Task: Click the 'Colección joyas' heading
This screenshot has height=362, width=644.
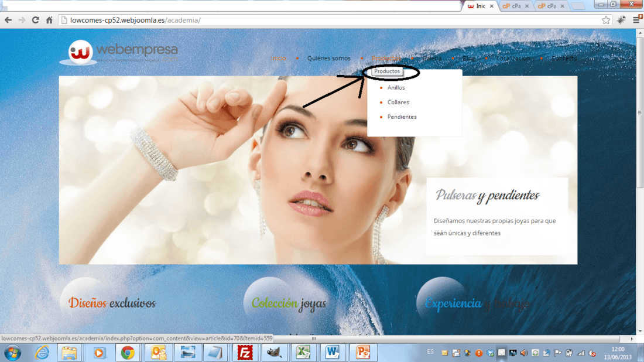Action: pos(289,303)
